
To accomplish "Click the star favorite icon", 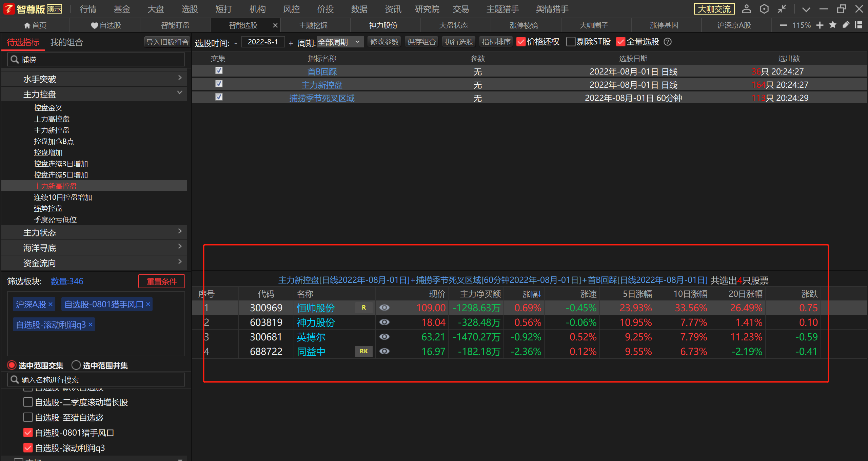I will pos(833,25).
